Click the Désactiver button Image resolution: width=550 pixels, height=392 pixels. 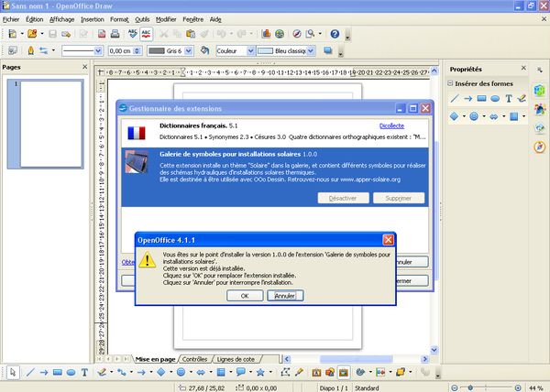343,198
